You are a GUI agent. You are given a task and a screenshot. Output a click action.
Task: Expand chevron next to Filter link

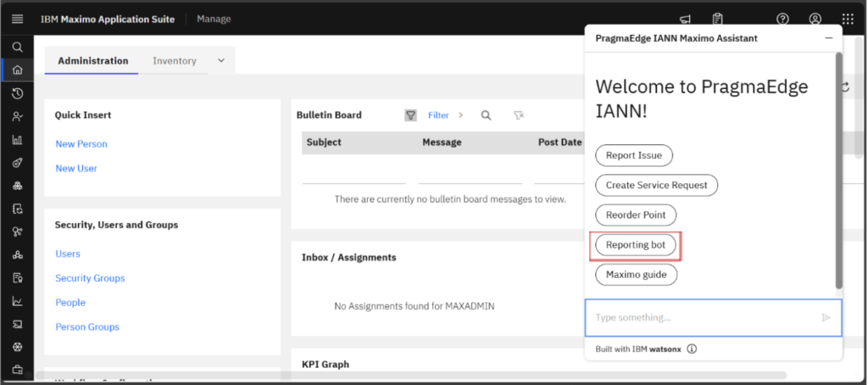click(x=460, y=115)
